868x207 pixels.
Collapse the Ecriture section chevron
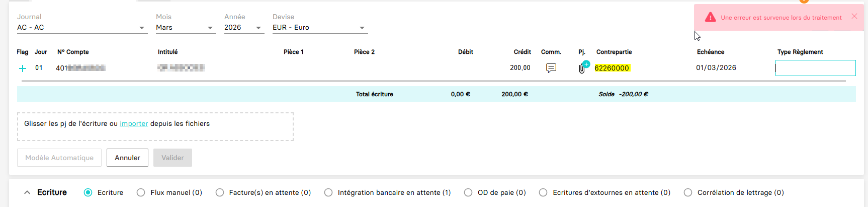pyautogui.click(x=27, y=192)
